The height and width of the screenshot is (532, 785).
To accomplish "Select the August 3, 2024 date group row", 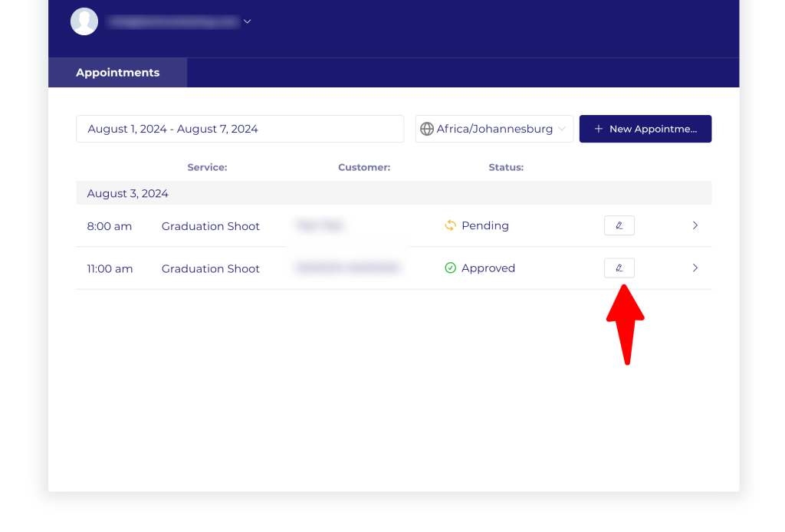I will point(128,193).
